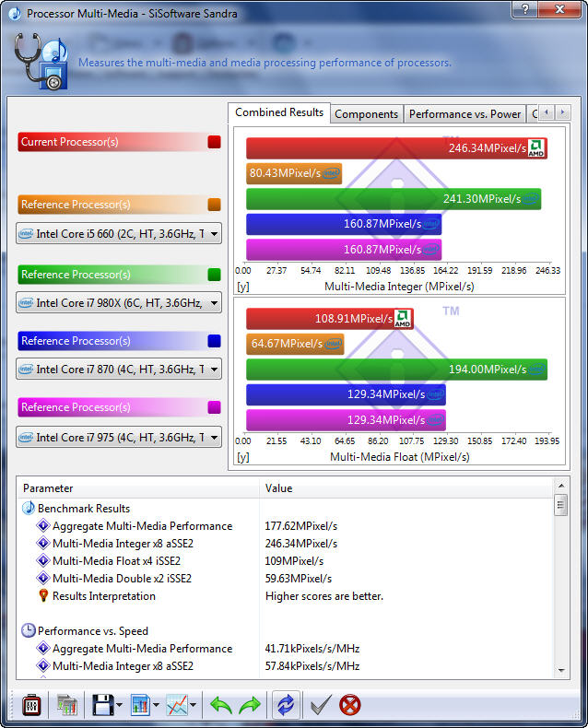Click the 246.34MPixel/s value in the list

[x=301, y=544]
